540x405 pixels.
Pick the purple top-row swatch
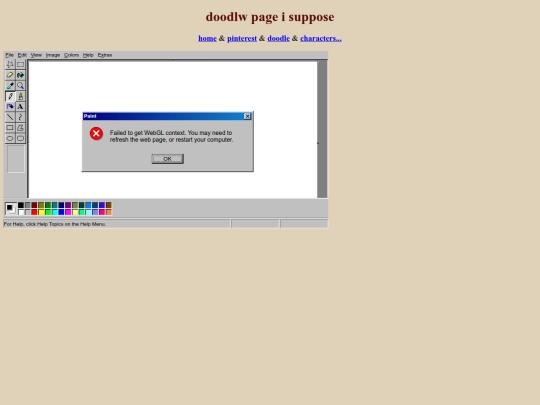tap(68, 205)
